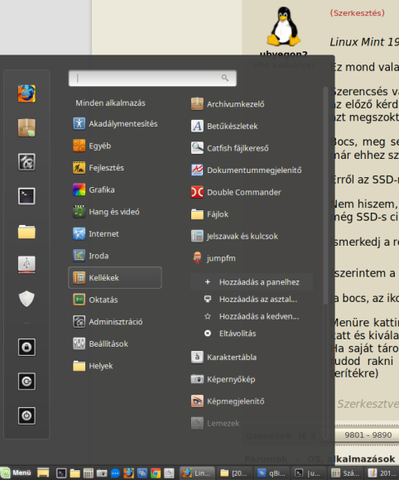Click the show desktop icon beside Menü
This screenshot has width=399, height=480.
(x=43, y=473)
